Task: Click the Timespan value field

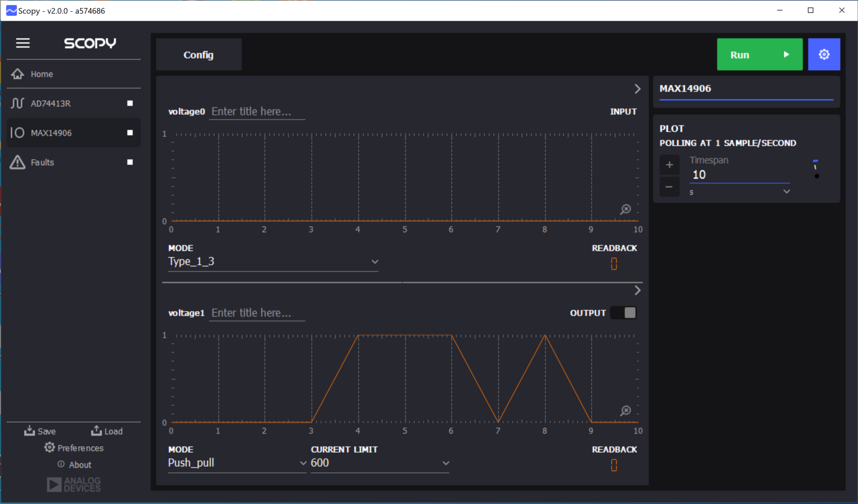Action: (740, 175)
